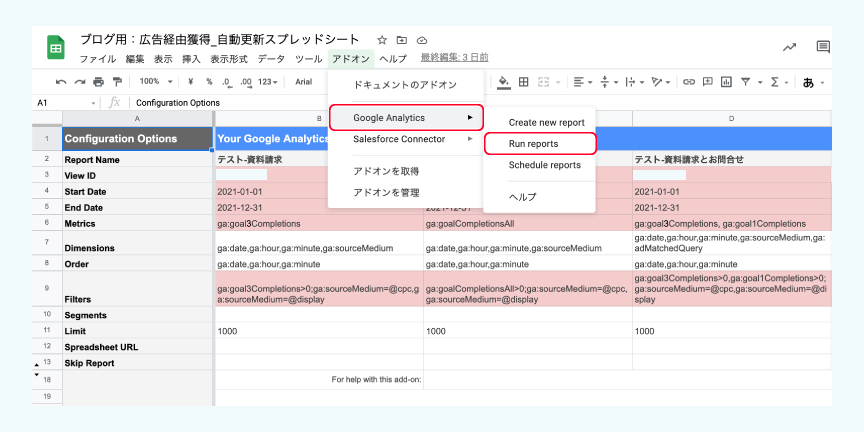Format as yen currency
This screenshot has height=432, width=864.
point(191,82)
